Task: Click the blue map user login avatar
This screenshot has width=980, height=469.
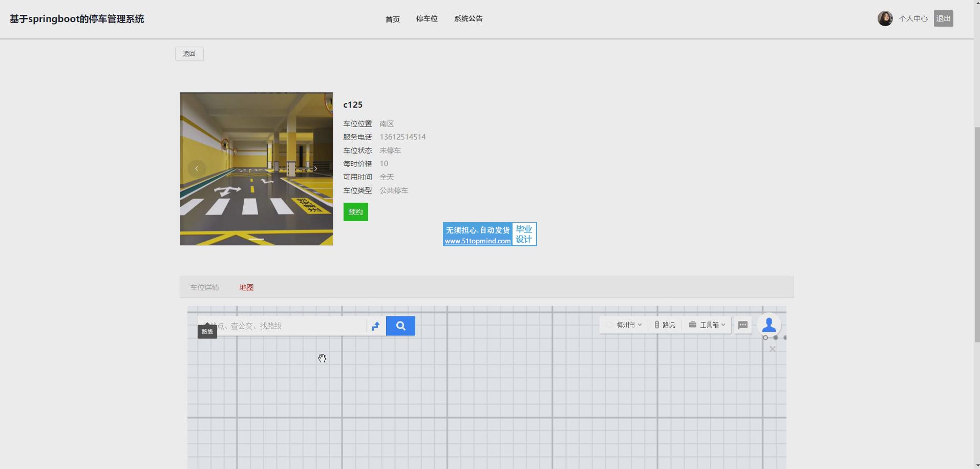Action: [x=769, y=325]
